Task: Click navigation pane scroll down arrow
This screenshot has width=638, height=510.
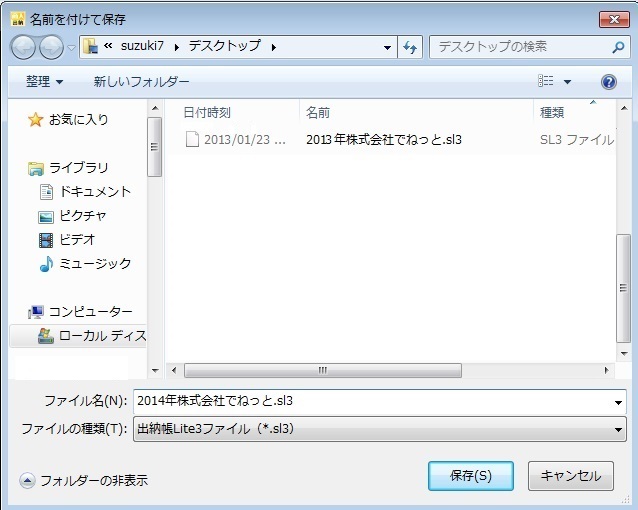Action: coord(155,370)
